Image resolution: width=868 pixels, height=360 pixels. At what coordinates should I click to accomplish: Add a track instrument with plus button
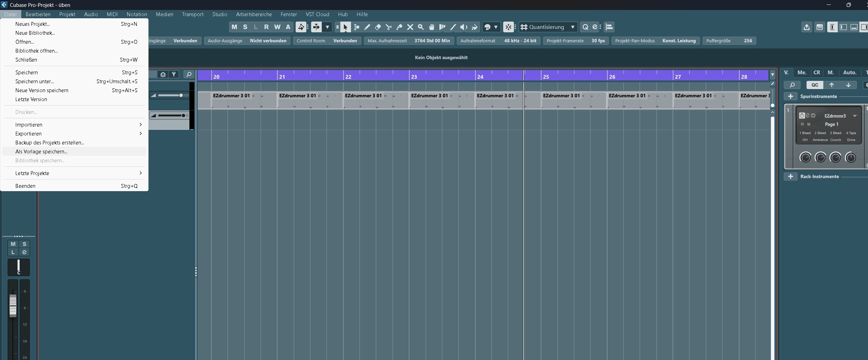click(791, 96)
